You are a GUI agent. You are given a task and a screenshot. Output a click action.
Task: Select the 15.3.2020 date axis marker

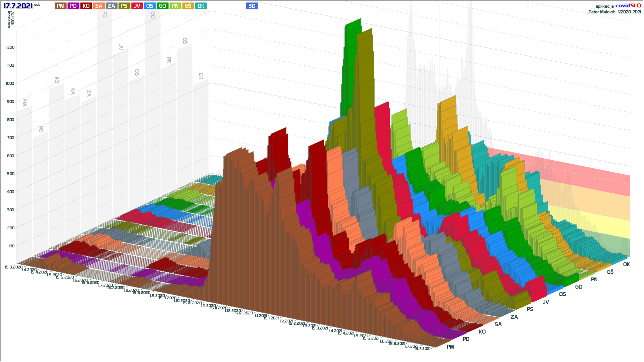pos(14,267)
